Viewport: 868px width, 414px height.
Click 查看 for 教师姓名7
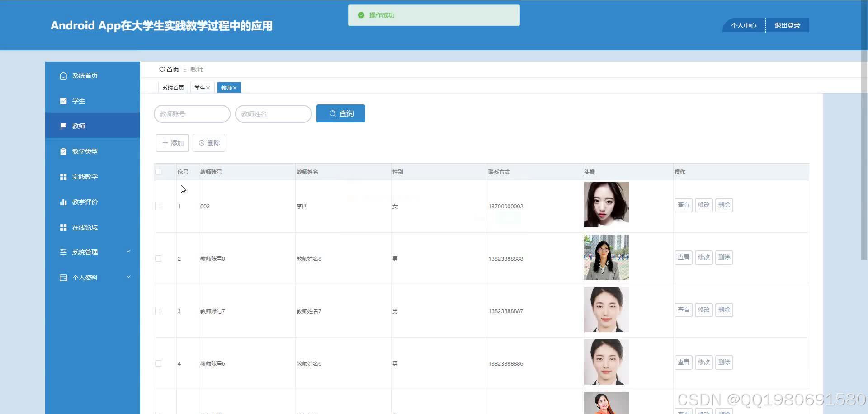[x=684, y=310]
